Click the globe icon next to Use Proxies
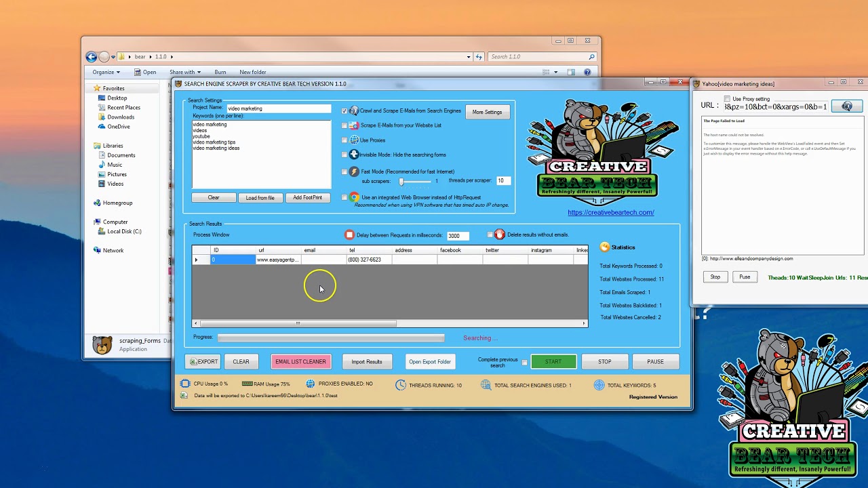The width and height of the screenshot is (868, 488). coord(354,140)
